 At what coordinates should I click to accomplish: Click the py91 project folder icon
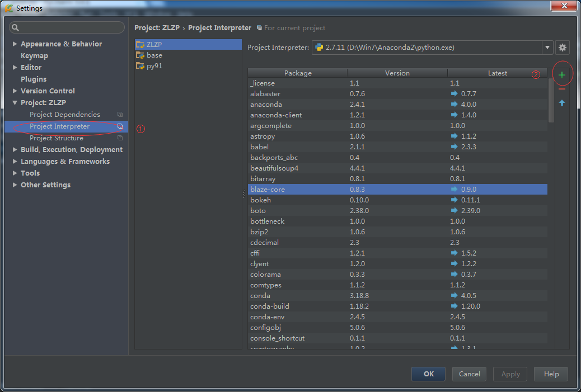tap(140, 66)
